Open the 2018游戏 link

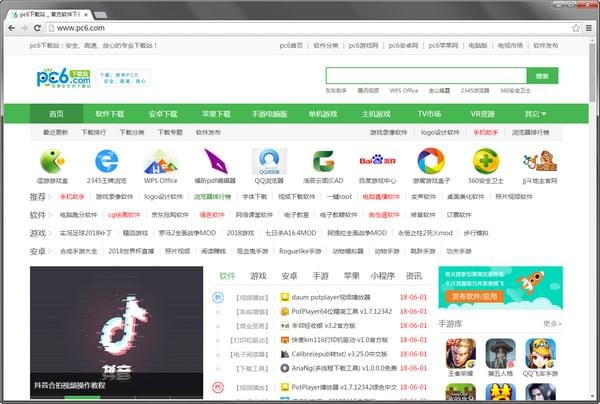tap(240, 233)
